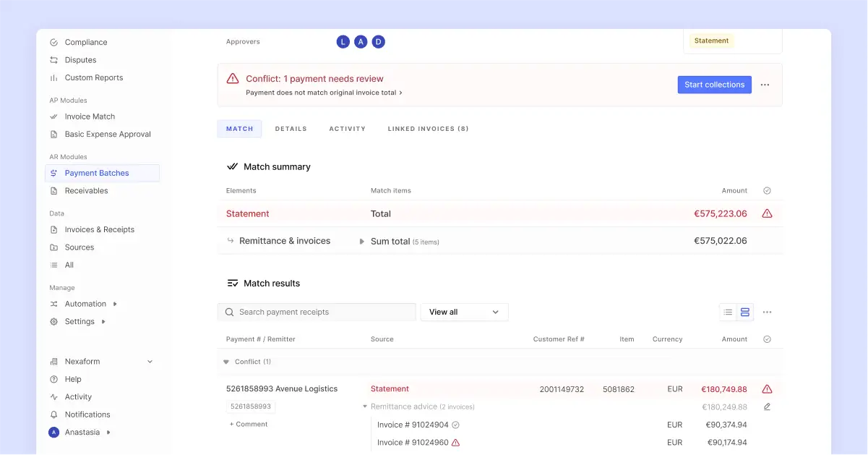
Task: Click the Start collections button
Action: pyautogui.click(x=714, y=85)
